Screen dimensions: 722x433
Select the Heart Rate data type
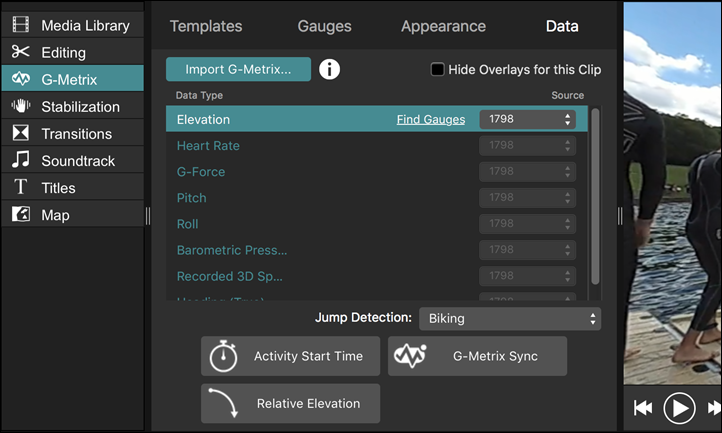click(x=208, y=146)
